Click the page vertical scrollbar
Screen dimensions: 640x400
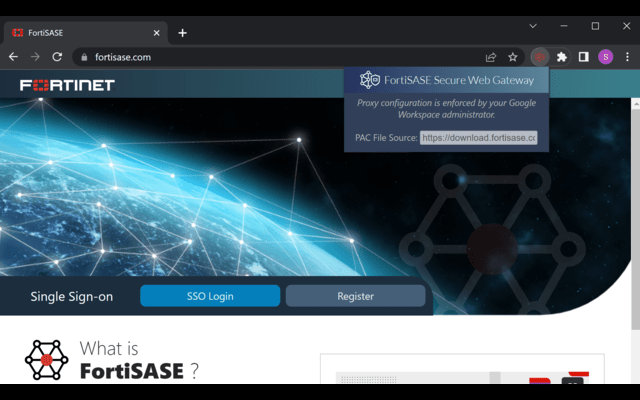pos(636,220)
